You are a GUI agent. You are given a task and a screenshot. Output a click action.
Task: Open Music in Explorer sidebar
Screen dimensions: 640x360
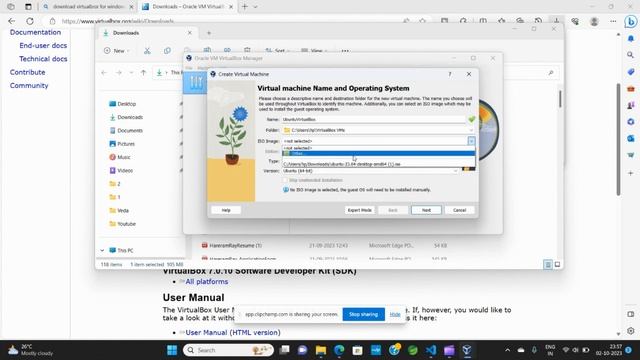pyautogui.click(x=120, y=157)
